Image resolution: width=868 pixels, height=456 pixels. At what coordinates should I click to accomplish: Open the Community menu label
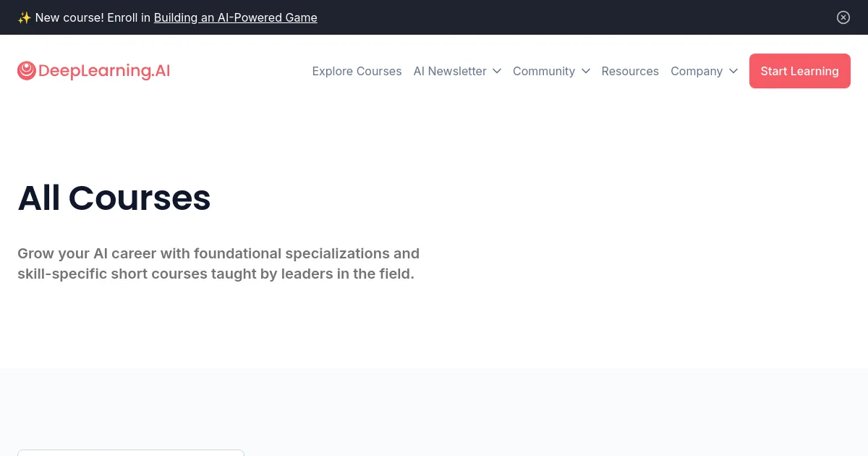544,71
